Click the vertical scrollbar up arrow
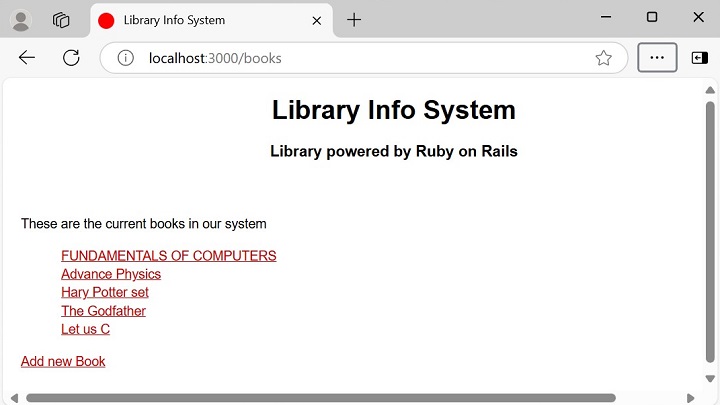 point(710,90)
